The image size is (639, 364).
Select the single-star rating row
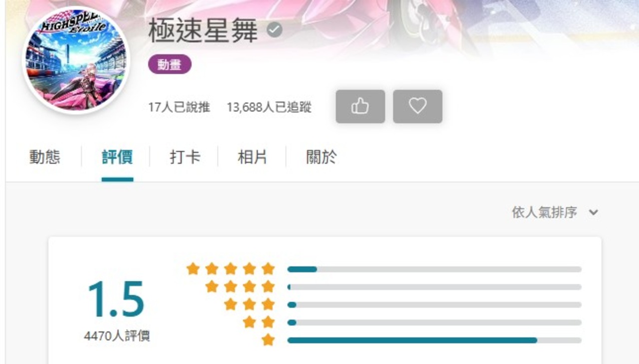coord(421,340)
